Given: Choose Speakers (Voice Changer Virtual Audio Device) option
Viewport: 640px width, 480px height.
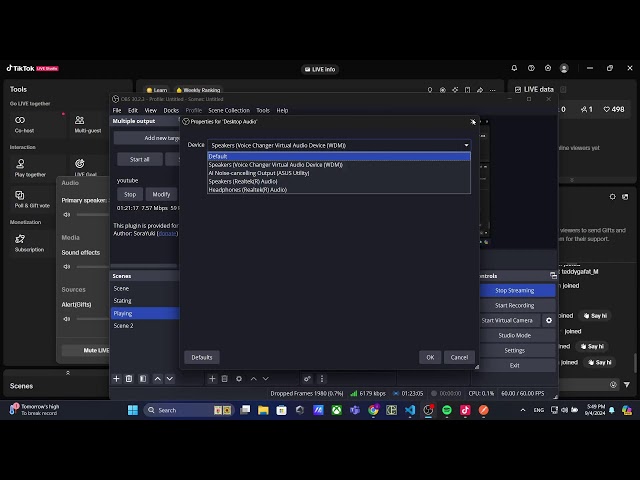Looking at the screenshot, I should pyautogui.click(x=339, y=165).
